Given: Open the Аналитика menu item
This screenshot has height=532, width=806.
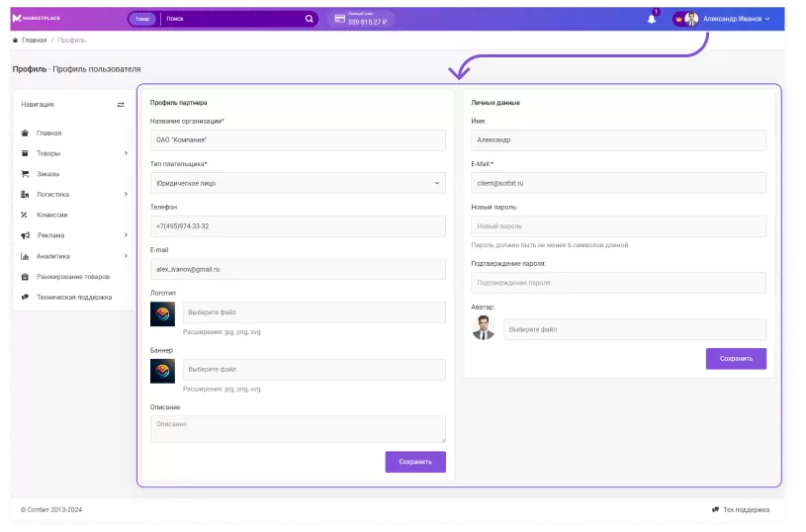Looking at the screenshot, I should click(x=54, y=256).
